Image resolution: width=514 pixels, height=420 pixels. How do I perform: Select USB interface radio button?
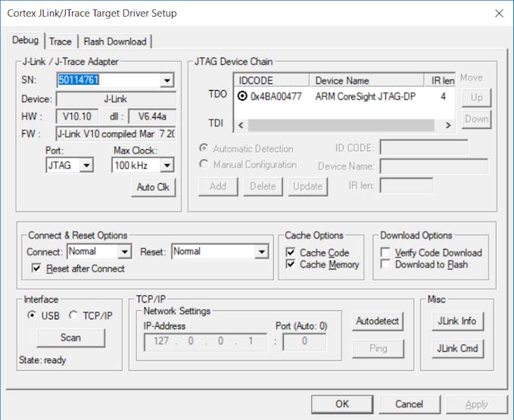pyautogui.click(x=32, y=316)
